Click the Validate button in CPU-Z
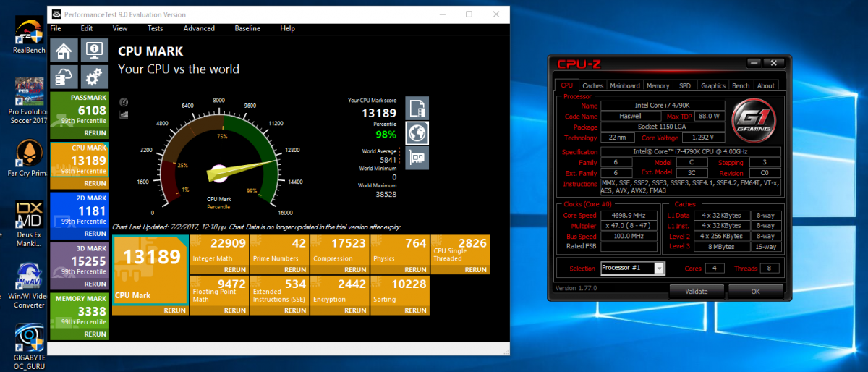 click(x=696, y=292)
